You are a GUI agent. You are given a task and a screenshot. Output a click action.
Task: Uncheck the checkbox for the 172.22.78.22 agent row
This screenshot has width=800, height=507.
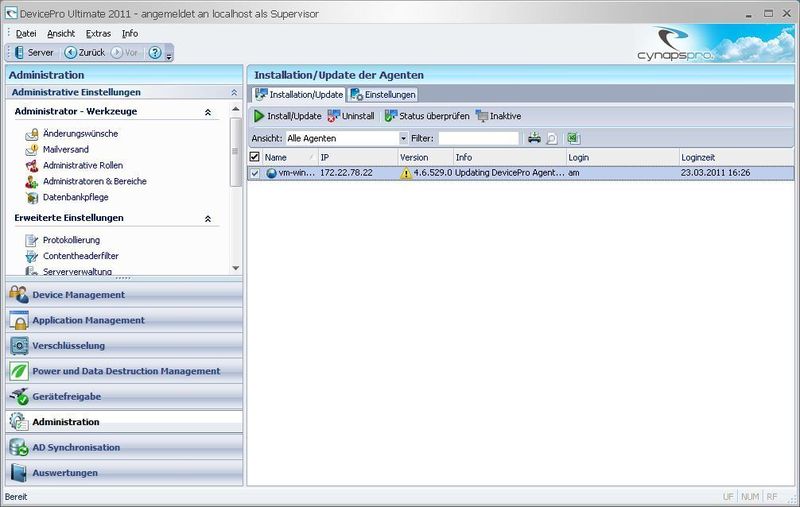[254, 173]
